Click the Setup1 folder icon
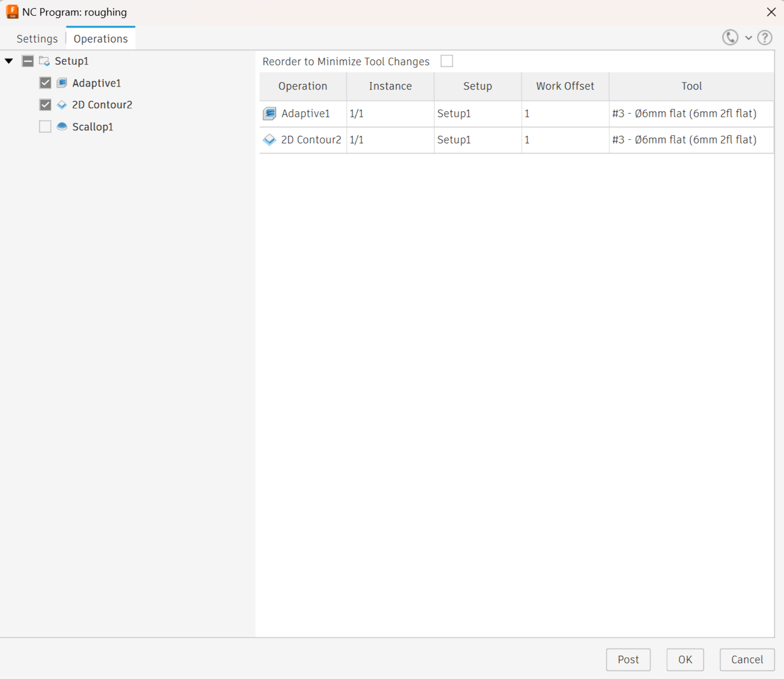Screen dimensions: 784x679 click(44, 61)
